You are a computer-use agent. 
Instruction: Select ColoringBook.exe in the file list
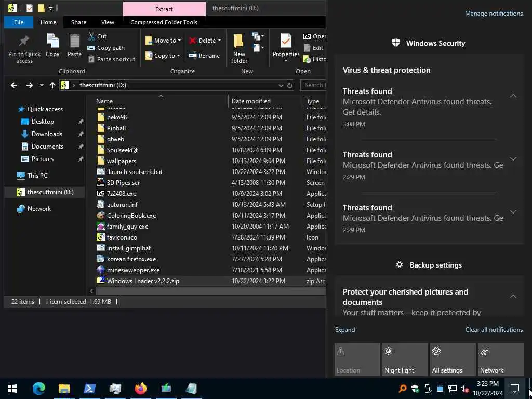[x=131, y=216]
